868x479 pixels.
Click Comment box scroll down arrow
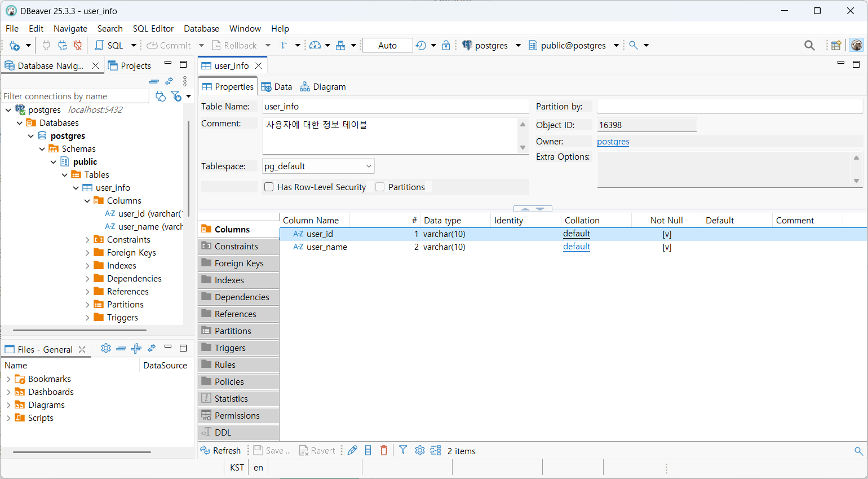522,148
